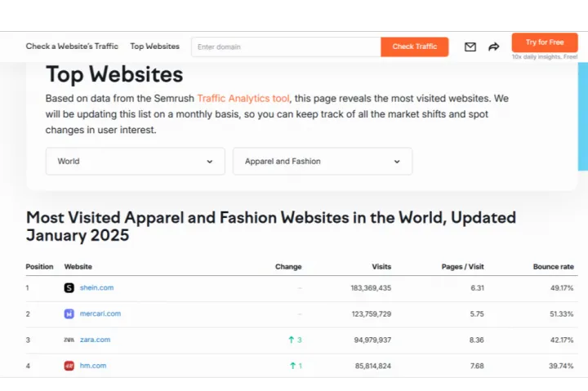Click the Pages / Visit column header
Screen dimensions: 588x391
[463, 267]
